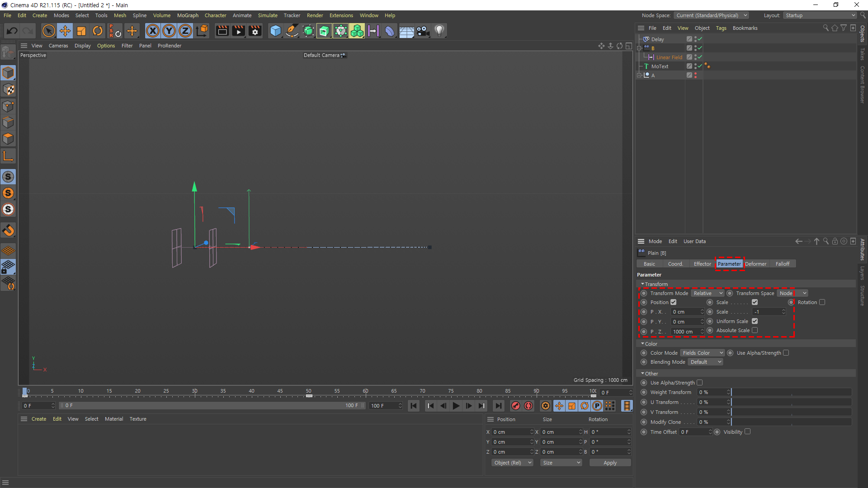Screen dimensions: 868x488
Task: Collapse the Transform section
Action: (x=643, y=284)
